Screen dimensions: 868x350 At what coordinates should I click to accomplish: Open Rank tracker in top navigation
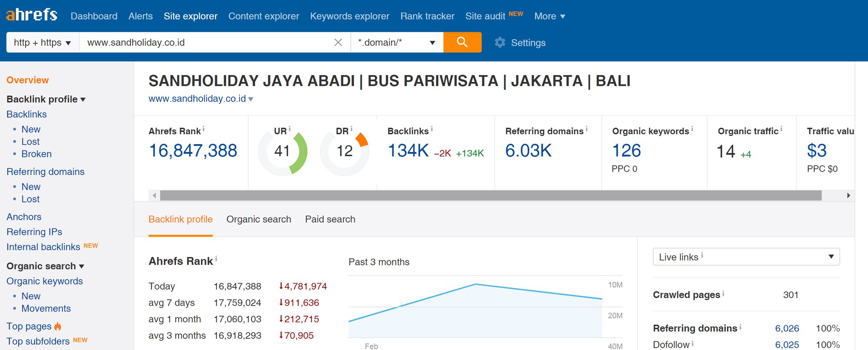(427, 16)
